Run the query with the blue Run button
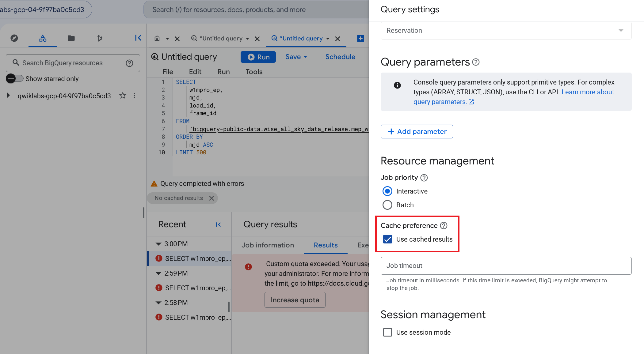644x354 pixels. pos(258,57)
